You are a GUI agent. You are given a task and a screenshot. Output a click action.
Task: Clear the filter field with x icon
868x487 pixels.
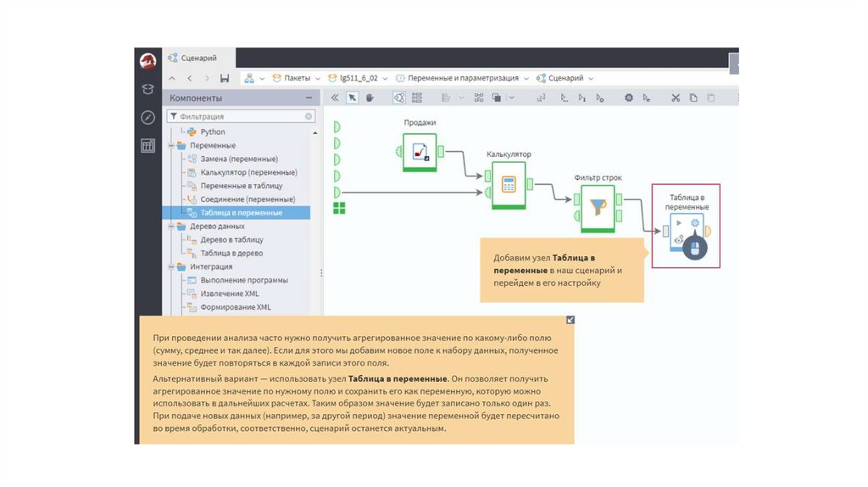(309, 116)
